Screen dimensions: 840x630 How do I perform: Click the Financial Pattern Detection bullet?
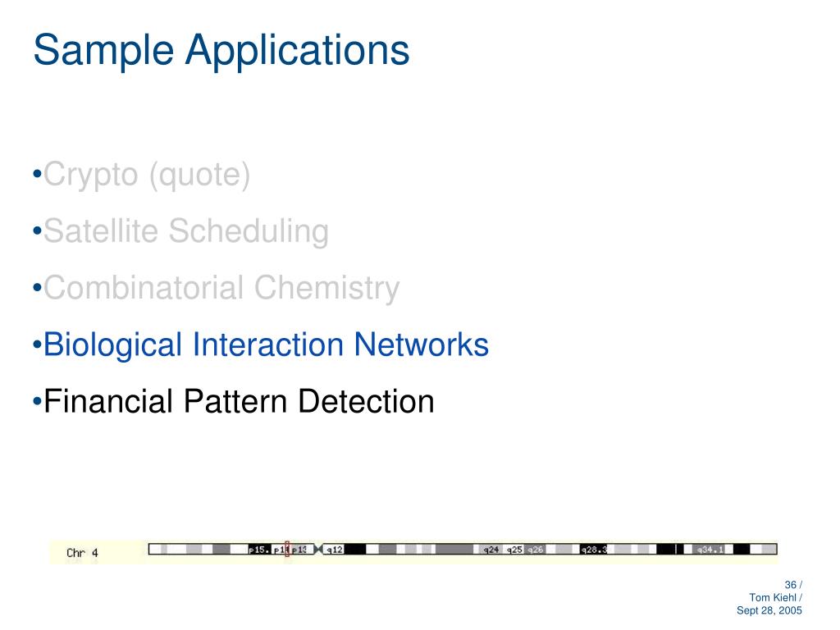click(x=239, y=401)
